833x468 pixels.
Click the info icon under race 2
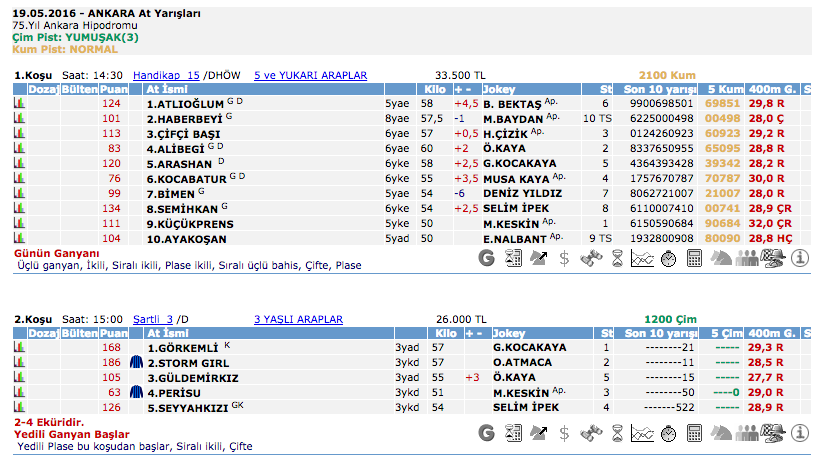(x=800, y=432)
